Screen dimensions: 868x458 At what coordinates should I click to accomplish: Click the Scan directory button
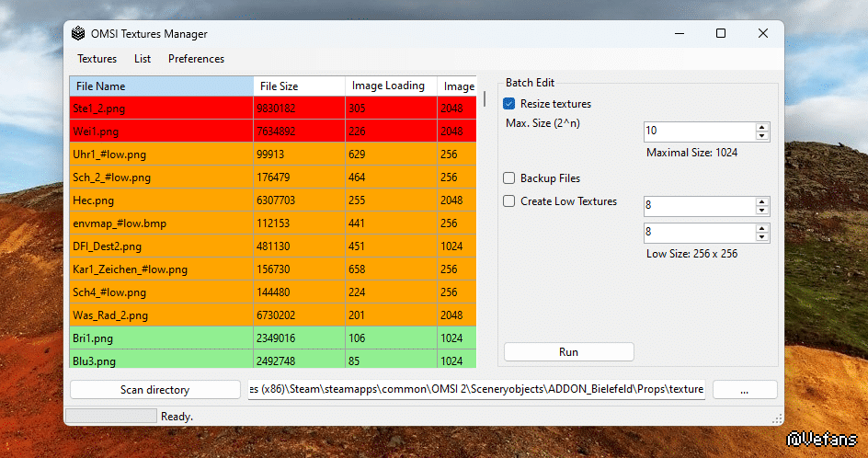click(x=154, y=390)
